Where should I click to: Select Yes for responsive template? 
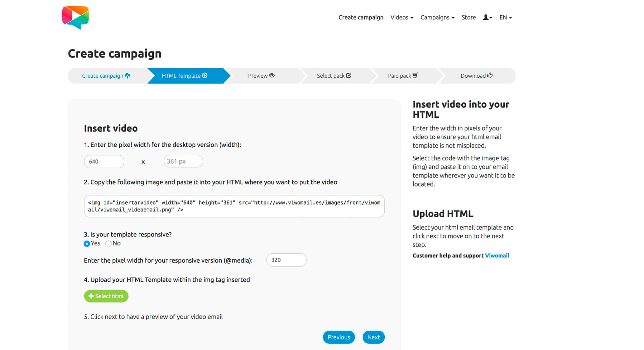pyautogui.click(x=87, y=244)
